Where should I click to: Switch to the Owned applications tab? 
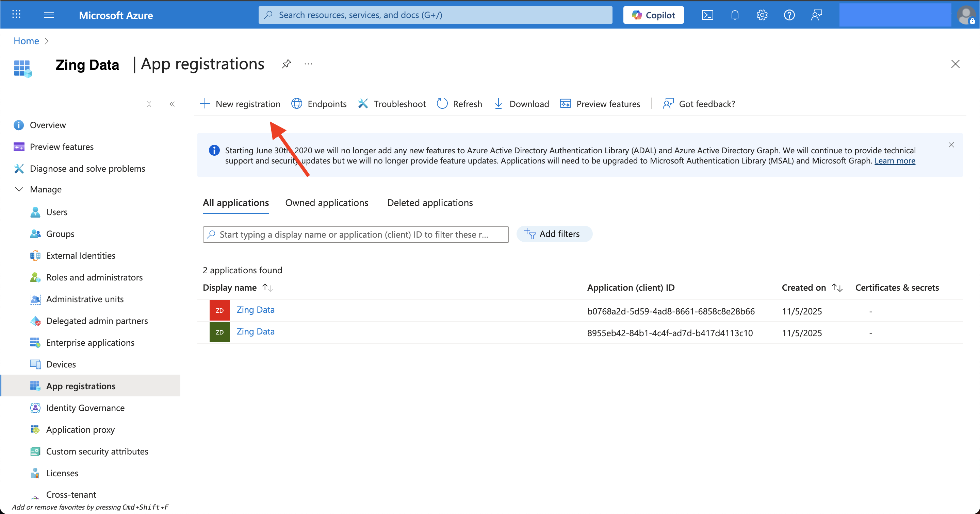tap(326, 203)
